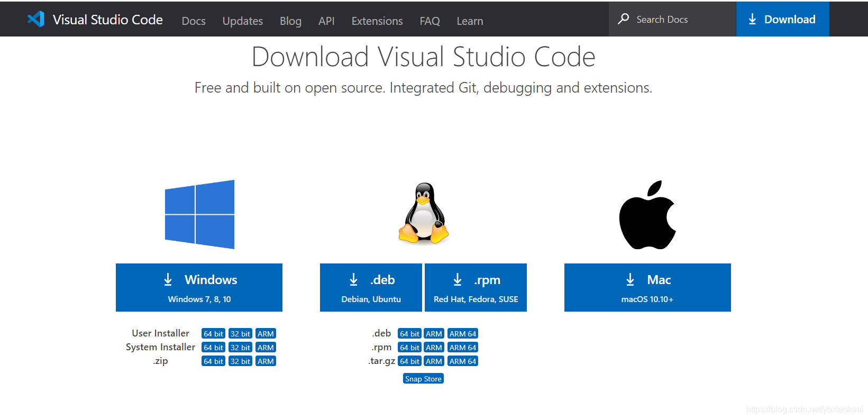Click the magnifier icon in Search Docs

(624, 19)
